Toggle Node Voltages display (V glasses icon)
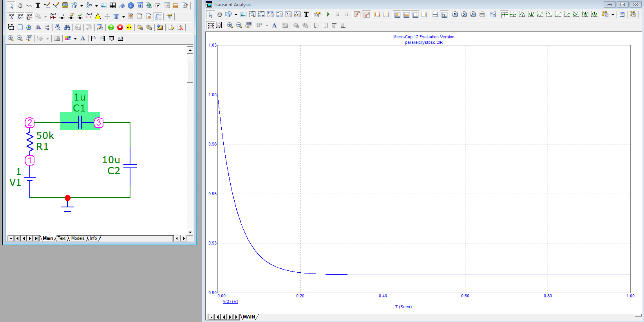 53,16
